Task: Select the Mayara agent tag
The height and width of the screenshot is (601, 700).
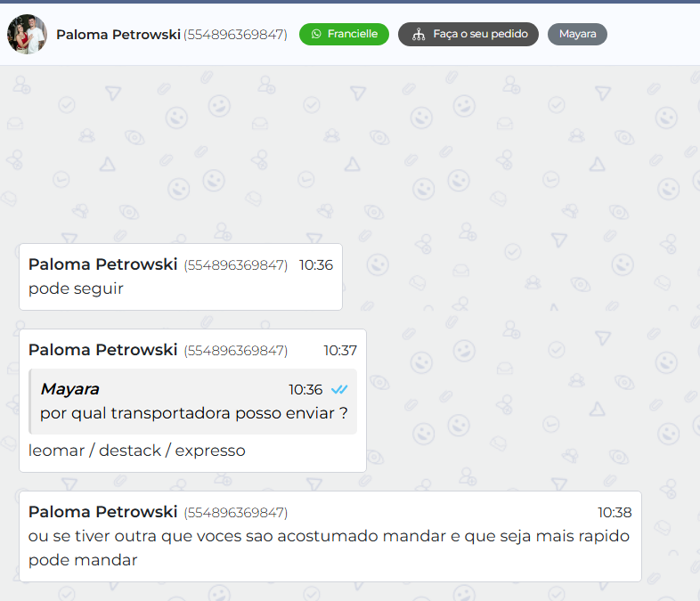Action: 577,35
